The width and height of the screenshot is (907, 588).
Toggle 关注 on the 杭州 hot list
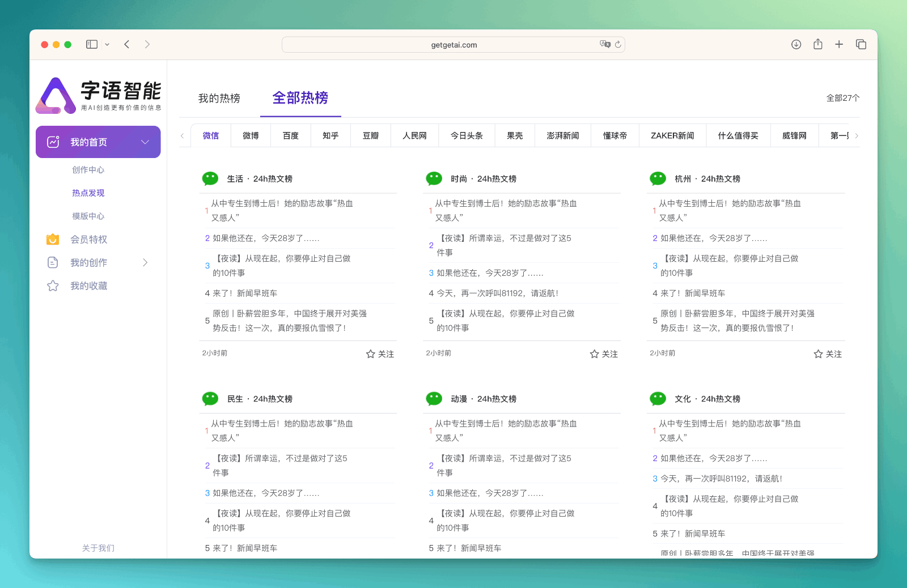[827, 353]
